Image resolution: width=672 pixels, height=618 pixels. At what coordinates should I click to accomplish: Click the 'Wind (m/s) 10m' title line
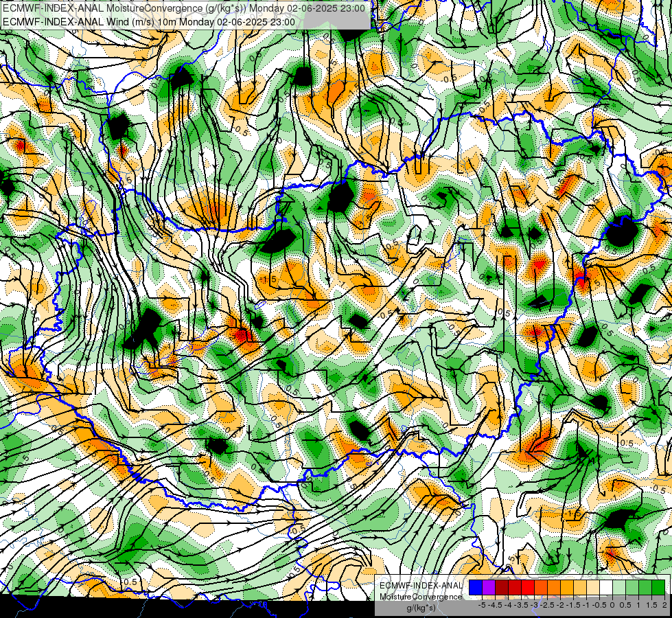pyautogui.click(x=149, y=22)
